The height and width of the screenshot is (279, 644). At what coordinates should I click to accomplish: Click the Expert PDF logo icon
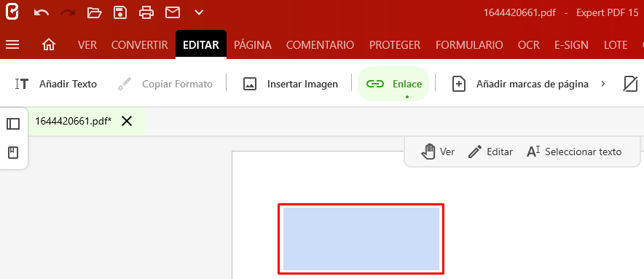(x=12, y=12)
